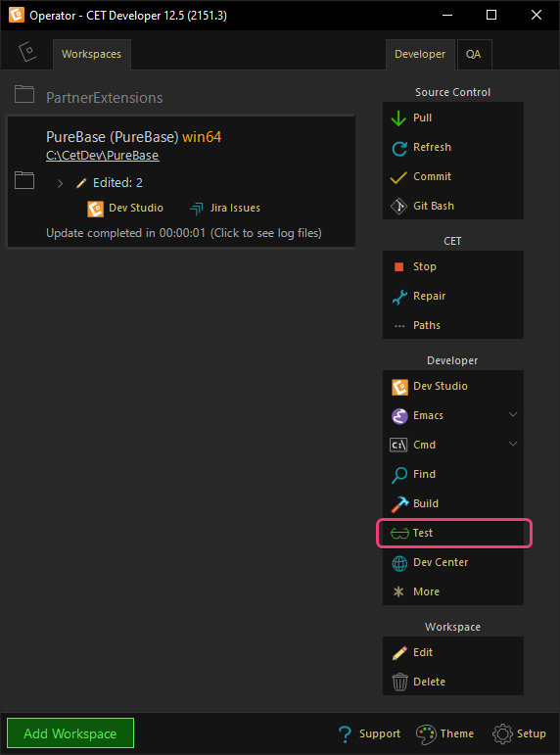Open the Cmd dropdown arrow
Viewport: 560px width, 755px height.
513,444
